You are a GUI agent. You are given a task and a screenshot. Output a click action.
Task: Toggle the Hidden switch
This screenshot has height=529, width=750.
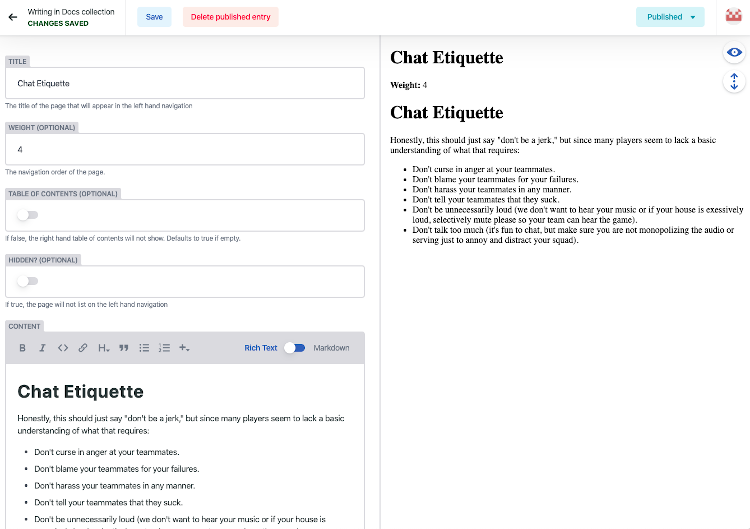[28, 281]
